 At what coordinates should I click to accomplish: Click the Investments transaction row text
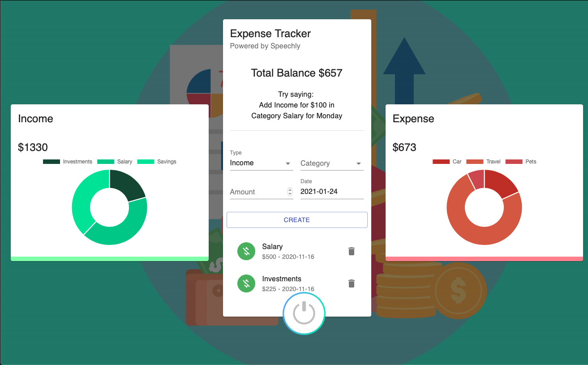tap(282, 279)
